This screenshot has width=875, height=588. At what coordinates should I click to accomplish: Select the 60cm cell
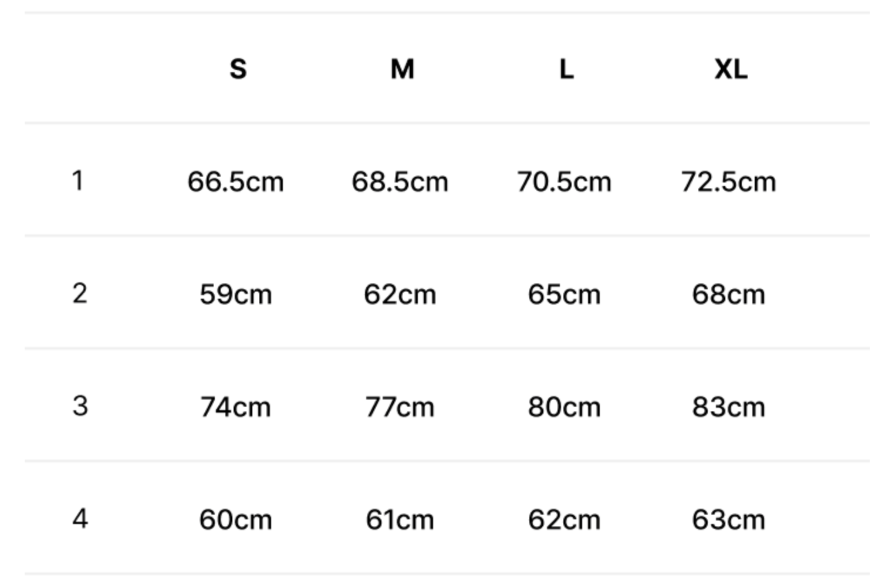[x=235, y=520]
